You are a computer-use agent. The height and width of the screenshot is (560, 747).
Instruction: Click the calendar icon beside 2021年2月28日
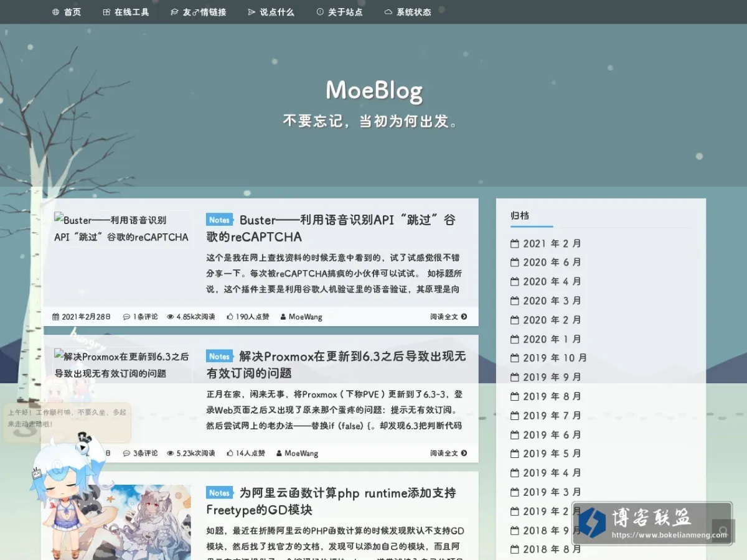[56, 317]
